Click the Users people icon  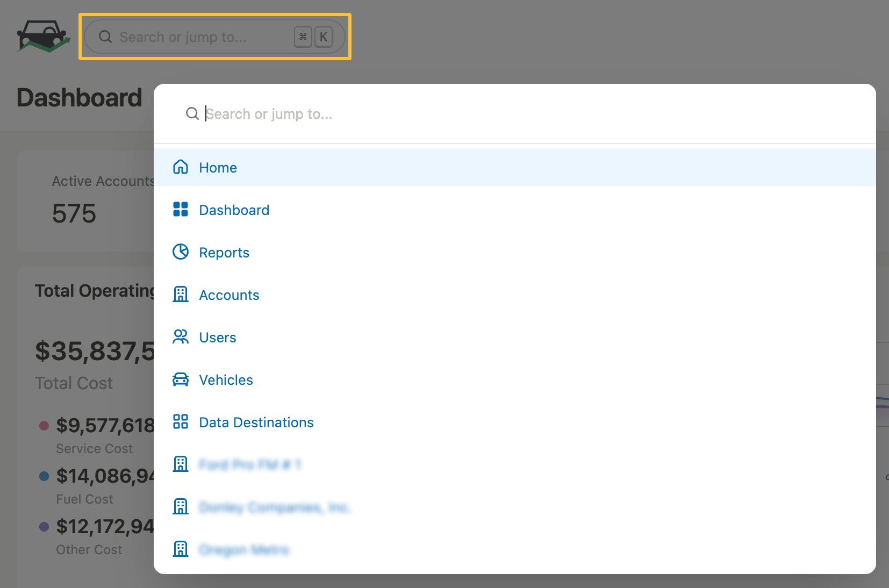click(x=181, y=337)
